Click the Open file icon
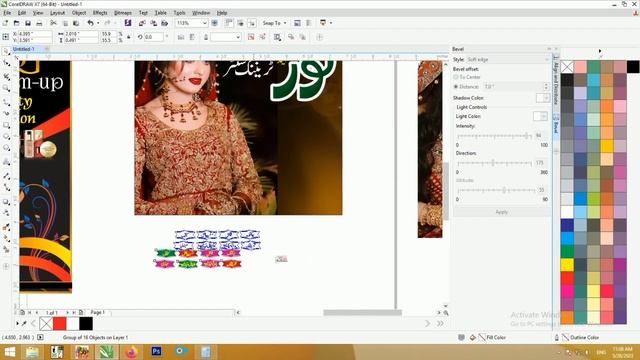The width and height of the screenshot is (640, 360). click(x=16, y=23)
